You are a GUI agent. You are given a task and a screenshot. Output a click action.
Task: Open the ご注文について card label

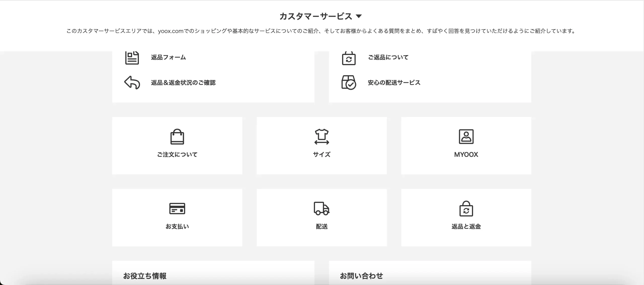[177, 154]
